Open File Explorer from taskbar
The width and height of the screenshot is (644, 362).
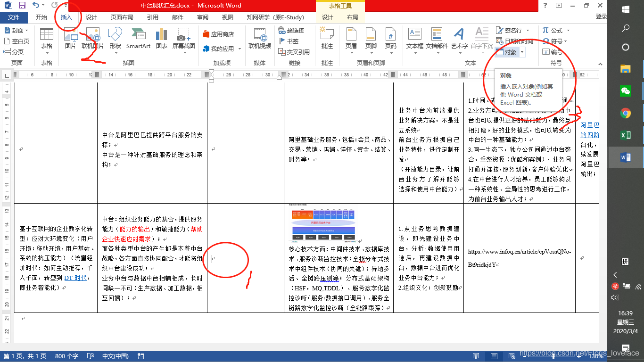pyautogui.click(x=626, y=69)
